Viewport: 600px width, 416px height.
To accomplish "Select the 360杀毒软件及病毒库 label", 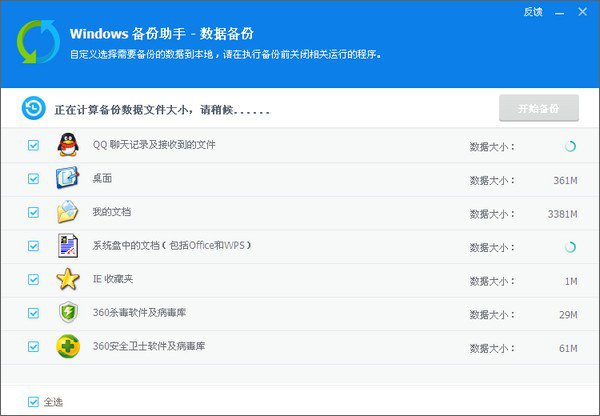I will pyautogui.click(x=139, y=313).
